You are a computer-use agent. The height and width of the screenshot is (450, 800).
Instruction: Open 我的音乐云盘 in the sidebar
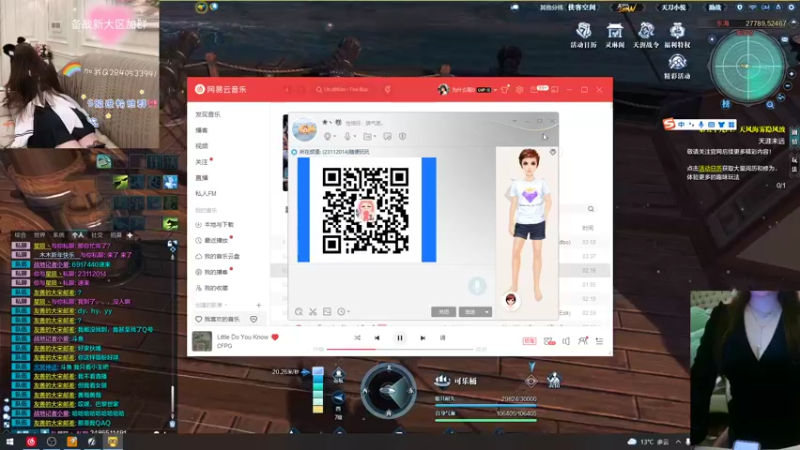pyautogui.click(x=218, y=256)
